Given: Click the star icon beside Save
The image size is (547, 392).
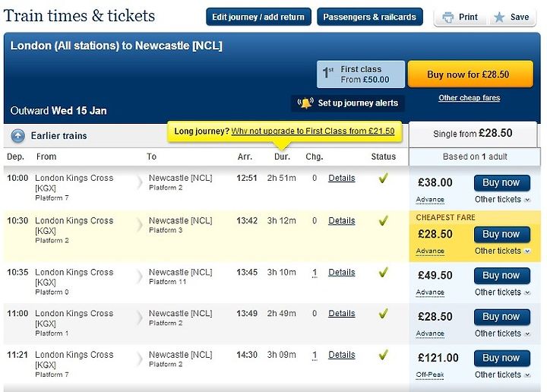Looking at the screenshot, I should pos(499,17).
